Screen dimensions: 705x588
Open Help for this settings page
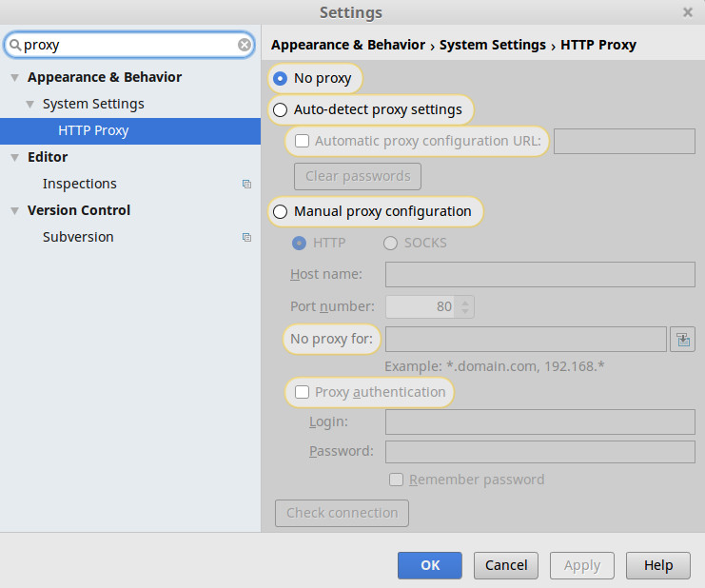(x=658, y=565)
